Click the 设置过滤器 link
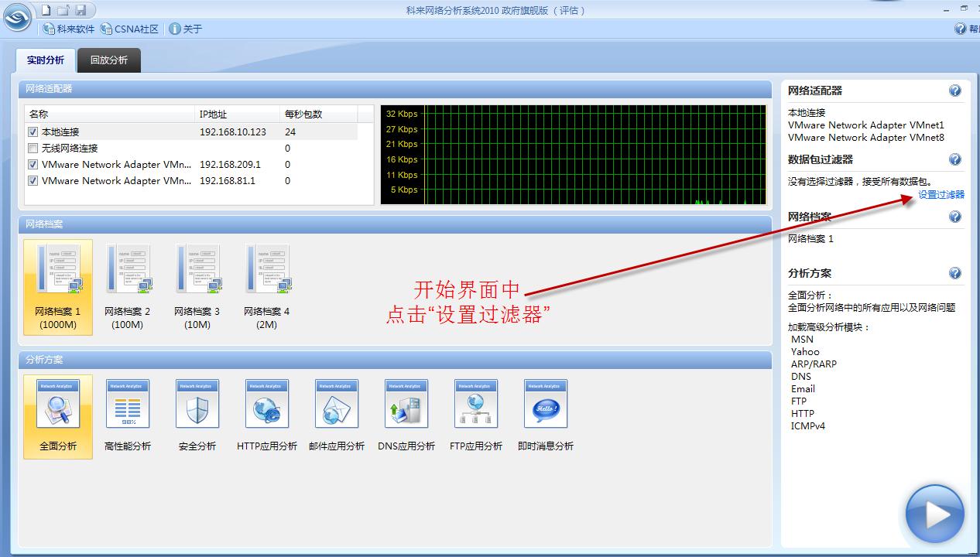 point(941,194)
